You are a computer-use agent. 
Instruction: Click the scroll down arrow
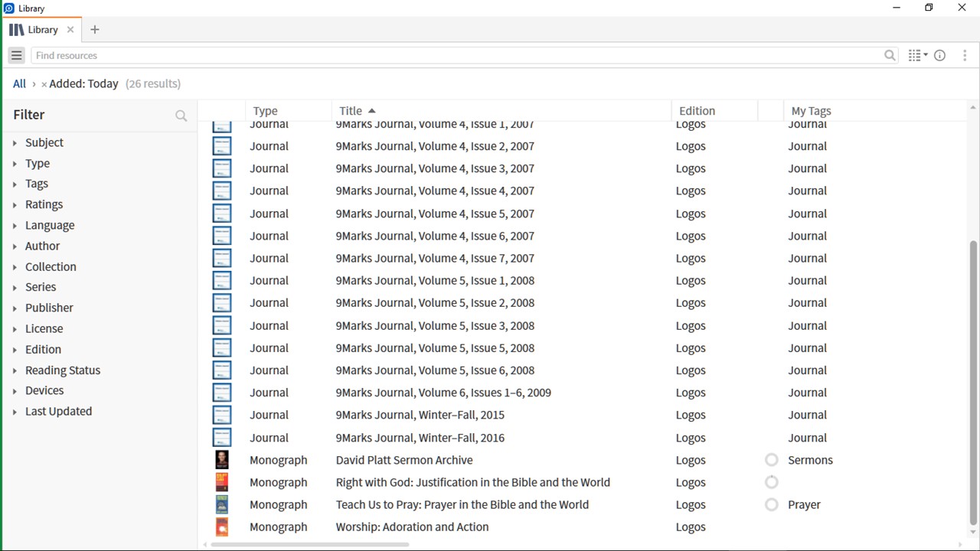(x=973, y=533)
